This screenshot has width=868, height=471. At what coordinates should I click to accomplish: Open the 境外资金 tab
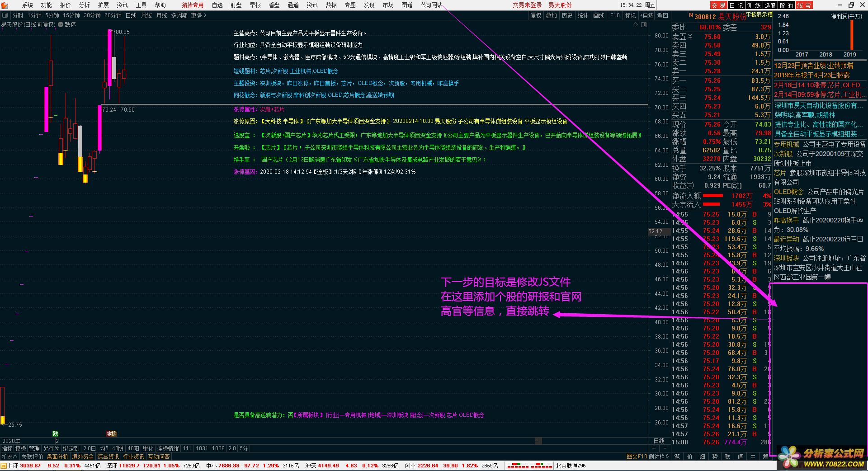point(83,457)
